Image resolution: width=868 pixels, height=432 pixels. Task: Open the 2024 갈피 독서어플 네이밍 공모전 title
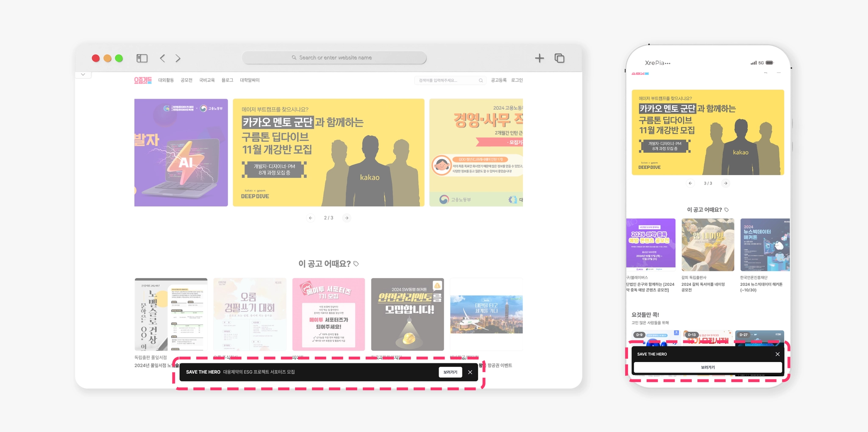point(703,287)
